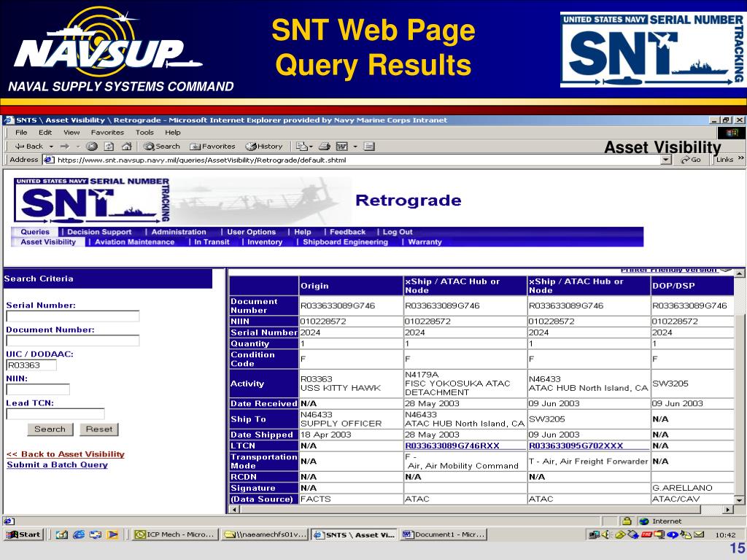Print the page with the Print icon
The image size is (747, 560).
325,146
